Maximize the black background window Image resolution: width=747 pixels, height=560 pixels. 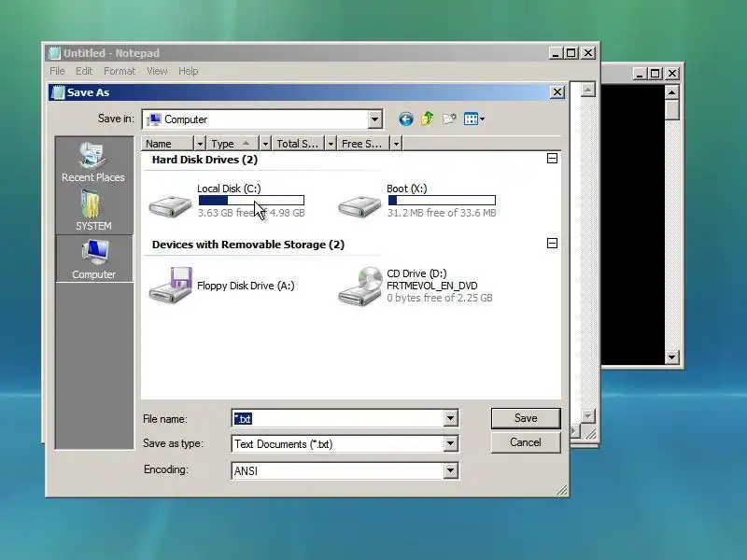[x=655, y=74]
